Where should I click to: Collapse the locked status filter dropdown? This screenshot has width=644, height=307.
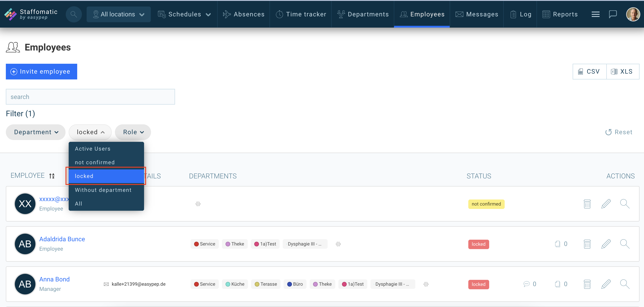click(x=90, y=132)
